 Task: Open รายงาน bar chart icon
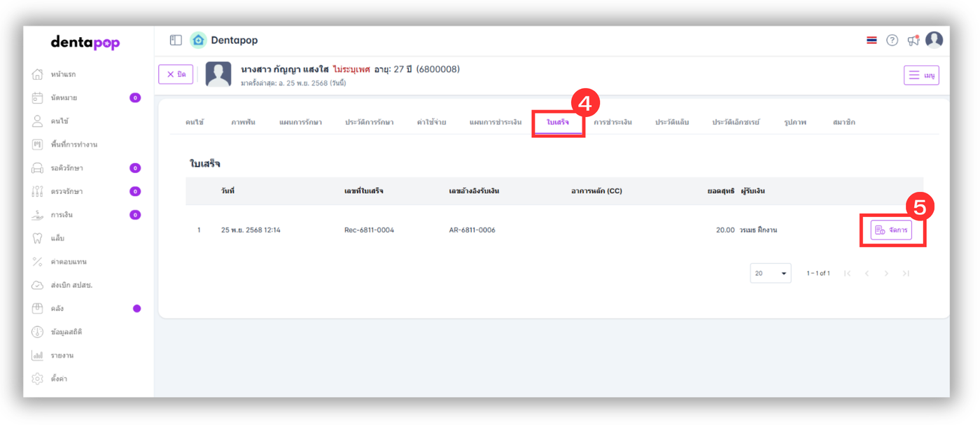coord(38,356)
